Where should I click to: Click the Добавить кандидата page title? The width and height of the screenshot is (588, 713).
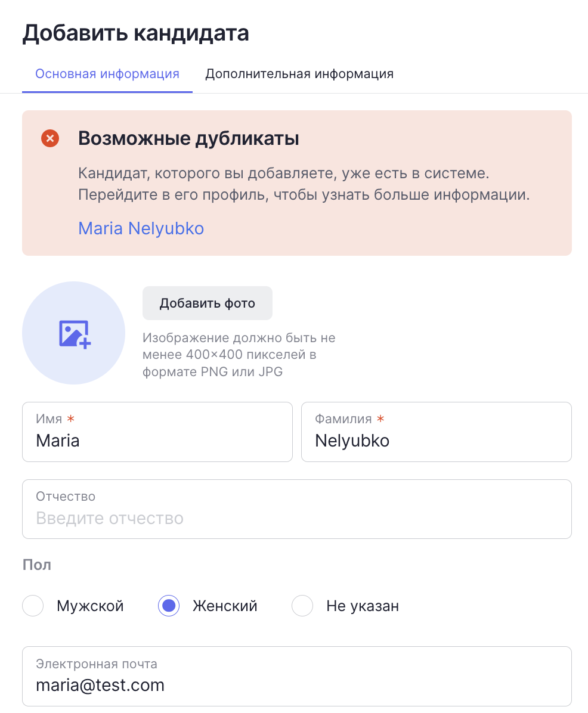pos(135,33)
